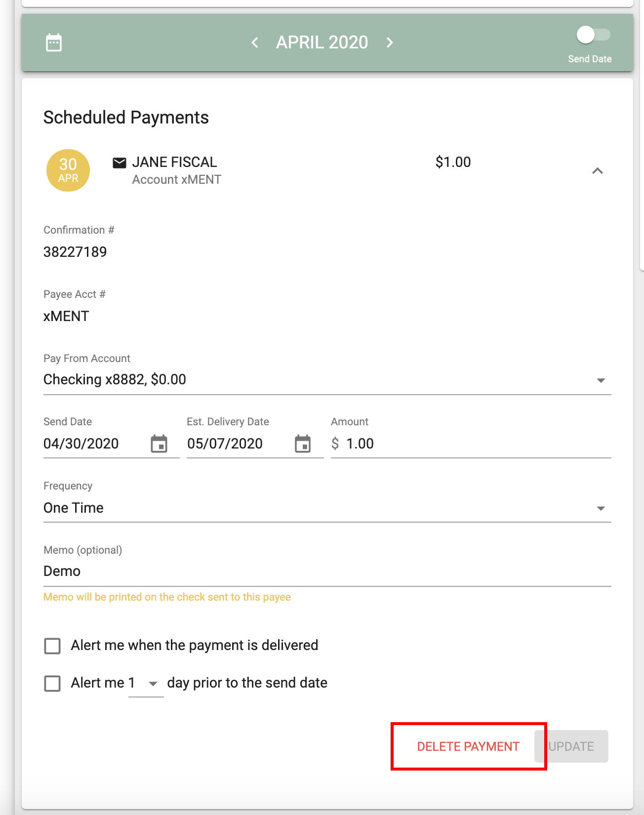Enable alert prior to send date checkbox
Screen dimensions: 644x815
coord(52,683)
